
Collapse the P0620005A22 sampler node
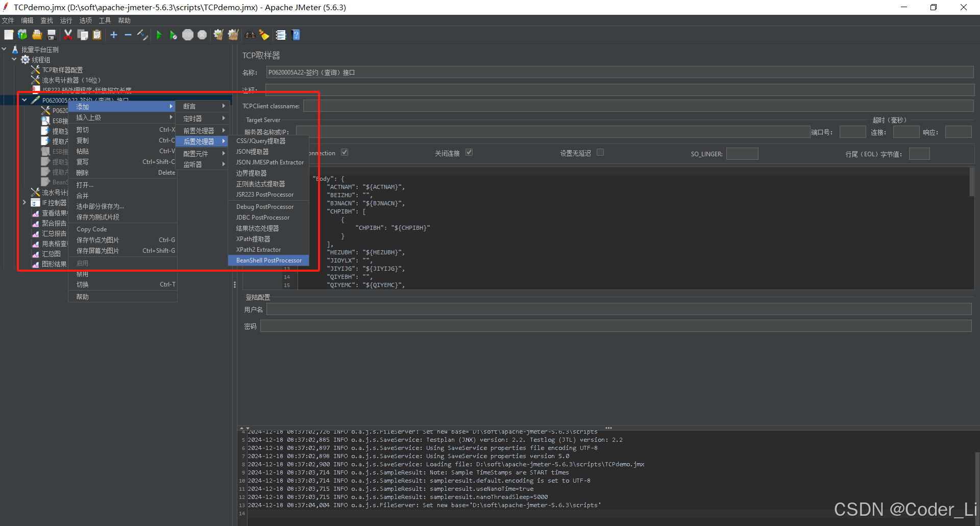point(24,100)
